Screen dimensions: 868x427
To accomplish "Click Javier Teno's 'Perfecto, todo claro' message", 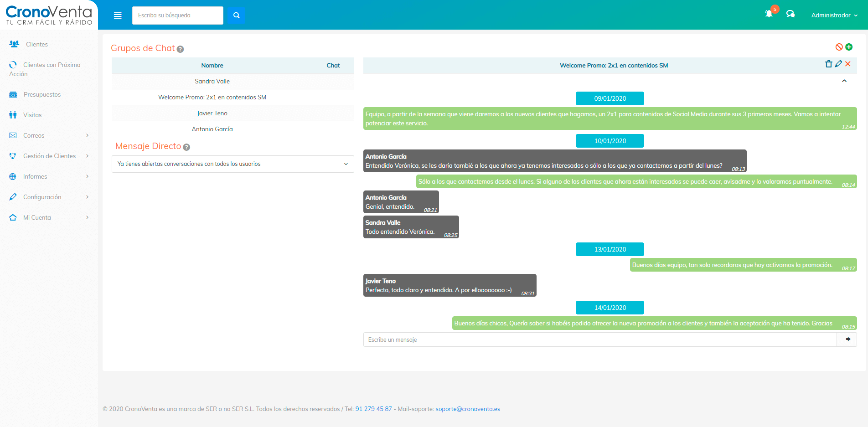I will (x=450, y=285).
